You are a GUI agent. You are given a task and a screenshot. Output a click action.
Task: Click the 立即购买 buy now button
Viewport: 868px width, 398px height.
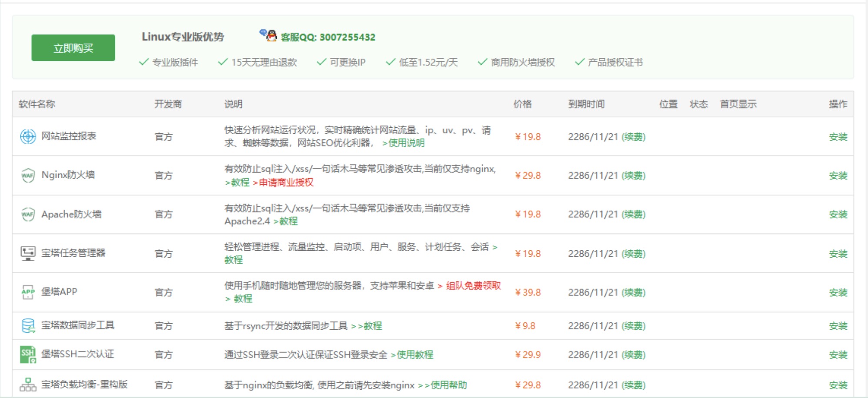pyautogui.click(x=73, y=48)
